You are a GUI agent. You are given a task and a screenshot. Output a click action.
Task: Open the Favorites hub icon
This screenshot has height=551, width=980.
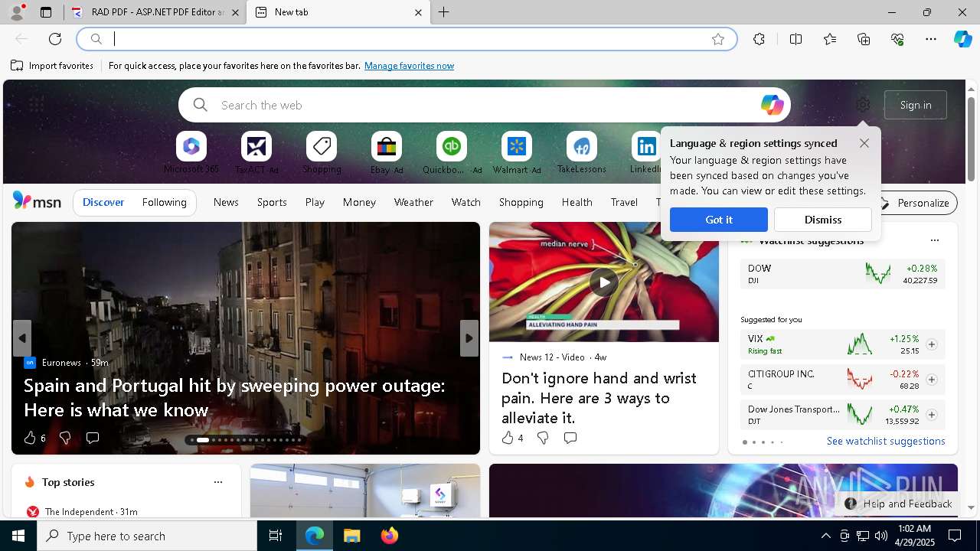pos(830,39)
